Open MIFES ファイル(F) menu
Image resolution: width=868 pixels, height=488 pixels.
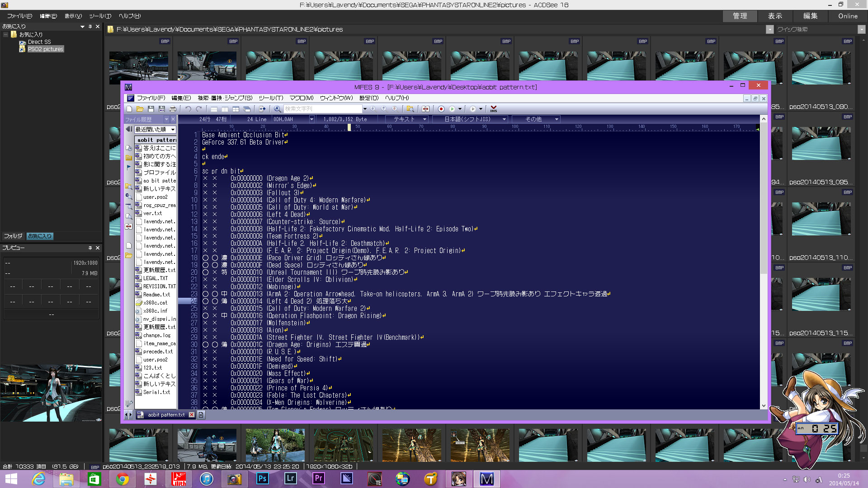[x=151, y=98]
